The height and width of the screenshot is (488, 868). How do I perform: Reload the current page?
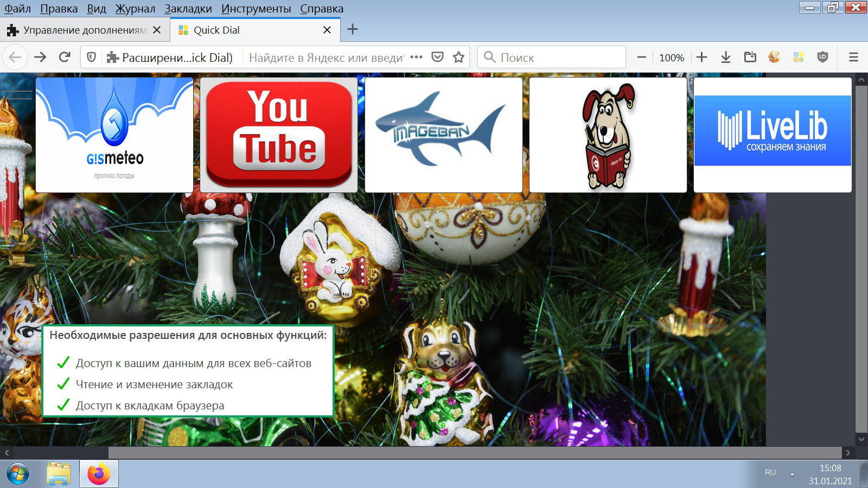click(x=65, y=57)
